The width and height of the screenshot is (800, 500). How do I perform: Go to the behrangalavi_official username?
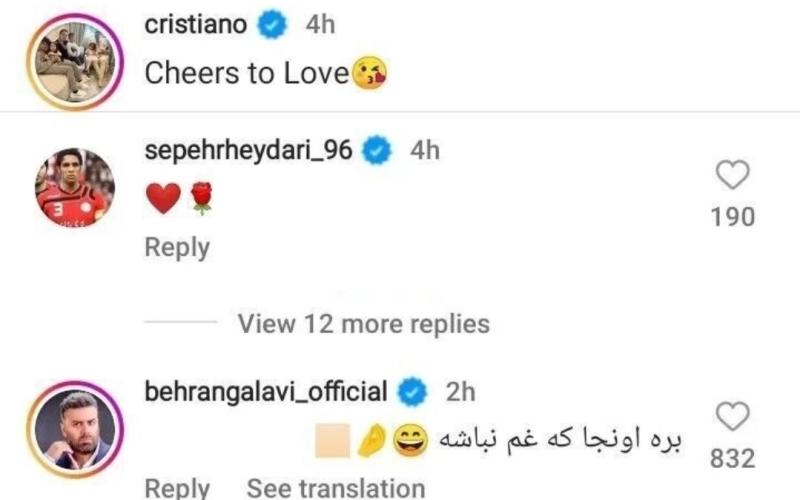(266, 390)
